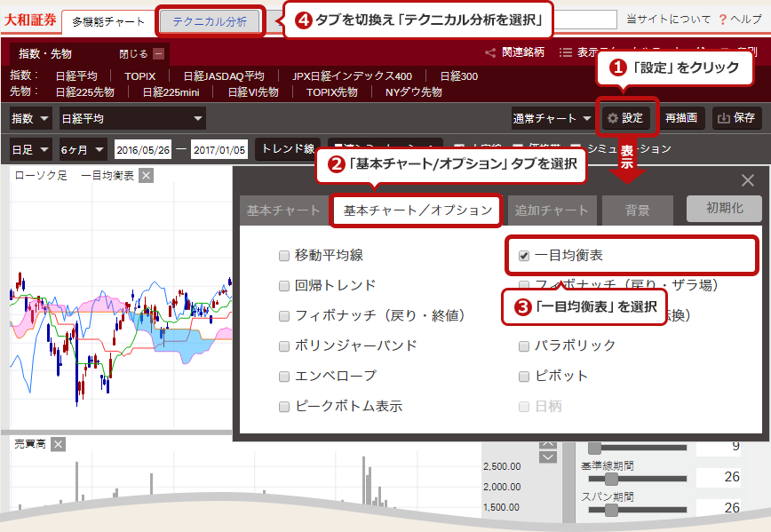Close the settings dialog with X

(x=747, y=180)
